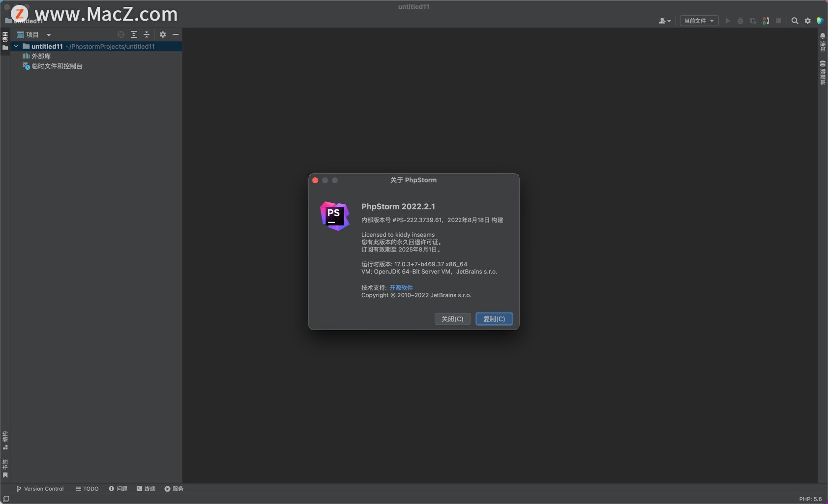828x504 pixels.
Task: Select the untitled11 project folder row
Action: tap(96, 46)
